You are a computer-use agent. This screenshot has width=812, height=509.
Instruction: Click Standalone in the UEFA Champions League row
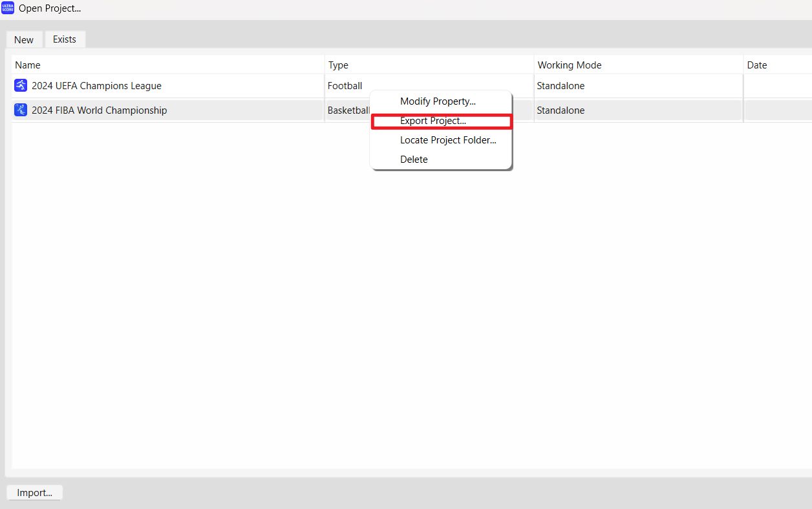pyautogui.click(x=561, y=86)
